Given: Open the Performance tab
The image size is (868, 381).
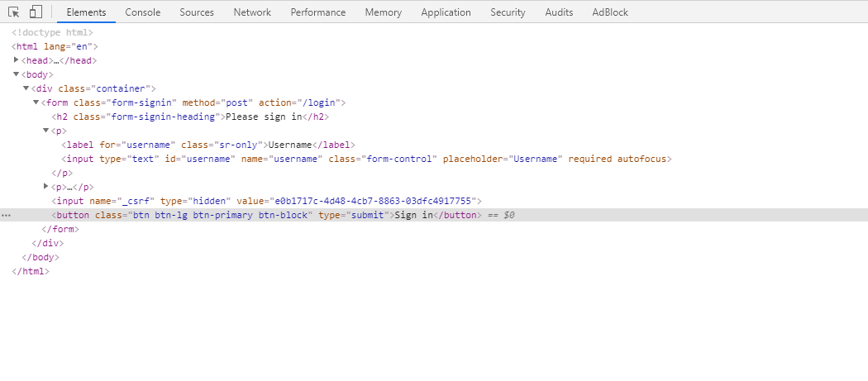Looking at the screenshot, I should click(x=317, y=12).
